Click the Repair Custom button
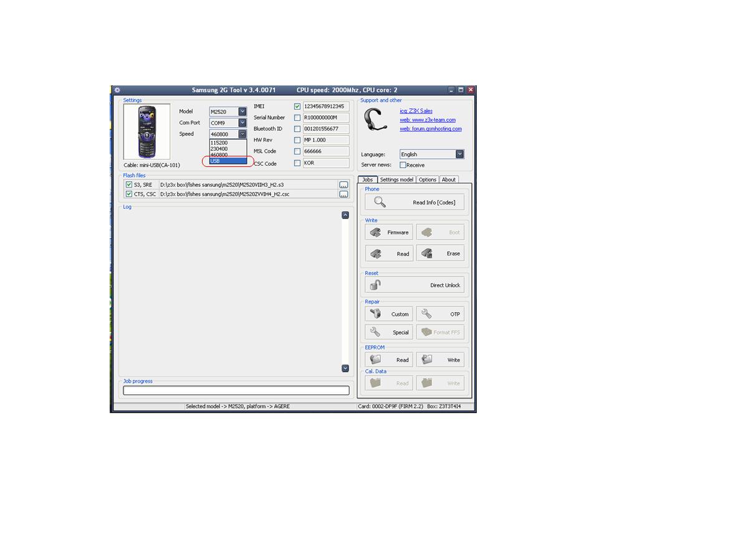Screen dimensions: 756x534 pos(389,314)
